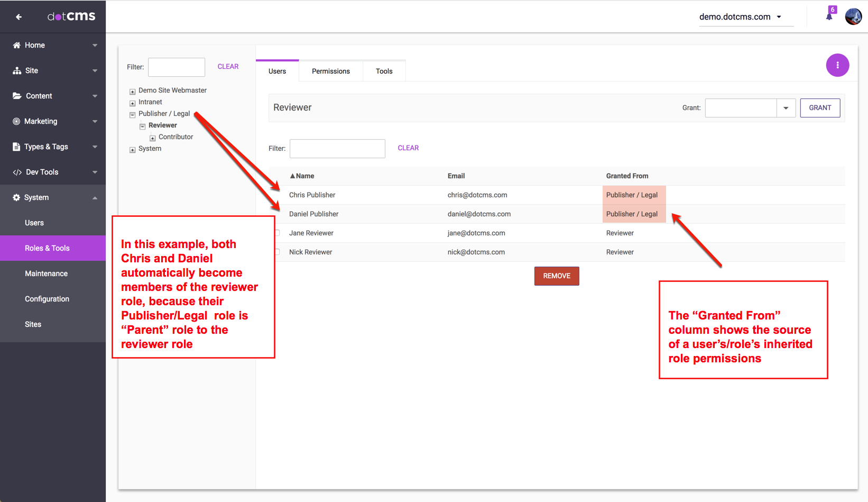
Task: Open the user avatar profile menu
Action: tap(853, 16)
